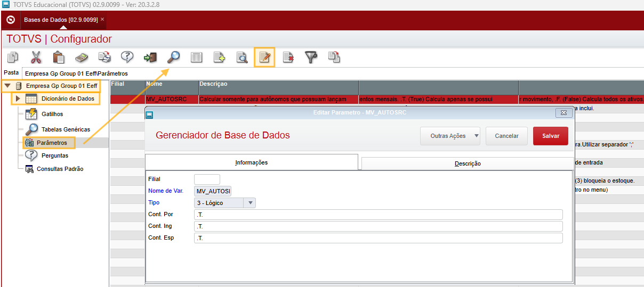Click the exit door icon
644x287 pixels.
(150, 57)
